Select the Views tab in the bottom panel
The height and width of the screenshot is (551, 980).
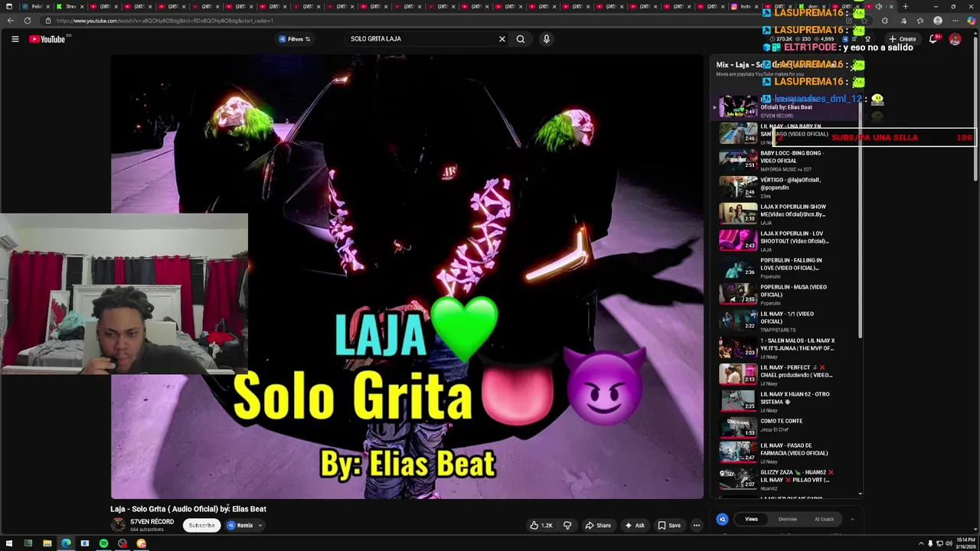tap(751, 520)
